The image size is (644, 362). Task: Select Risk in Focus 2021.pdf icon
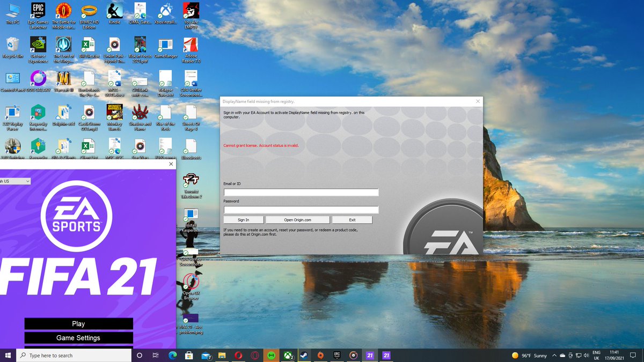(140, 49)
